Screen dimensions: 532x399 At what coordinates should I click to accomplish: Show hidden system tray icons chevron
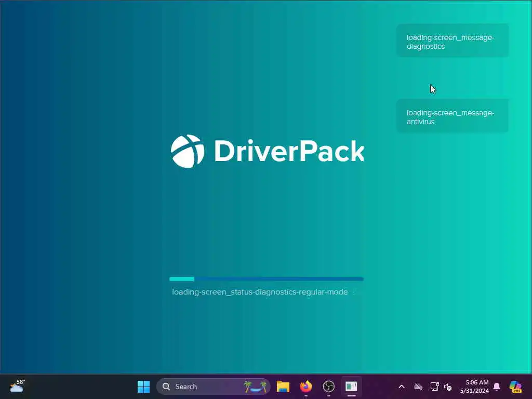402,387
